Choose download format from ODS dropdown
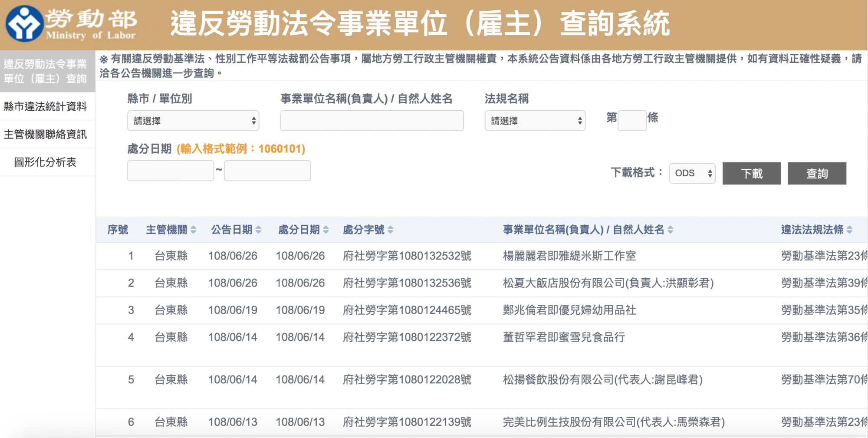 (x=692, y=173)
